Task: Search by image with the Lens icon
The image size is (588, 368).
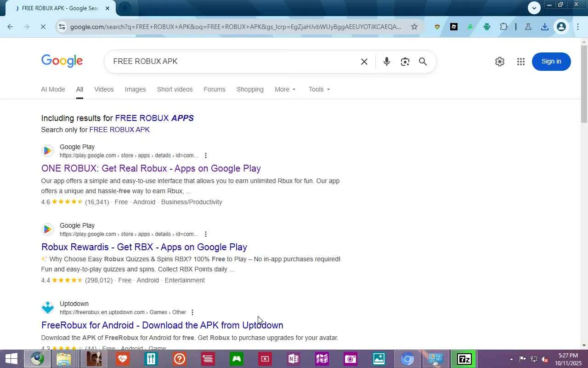Action: click(x=405, y=62)
